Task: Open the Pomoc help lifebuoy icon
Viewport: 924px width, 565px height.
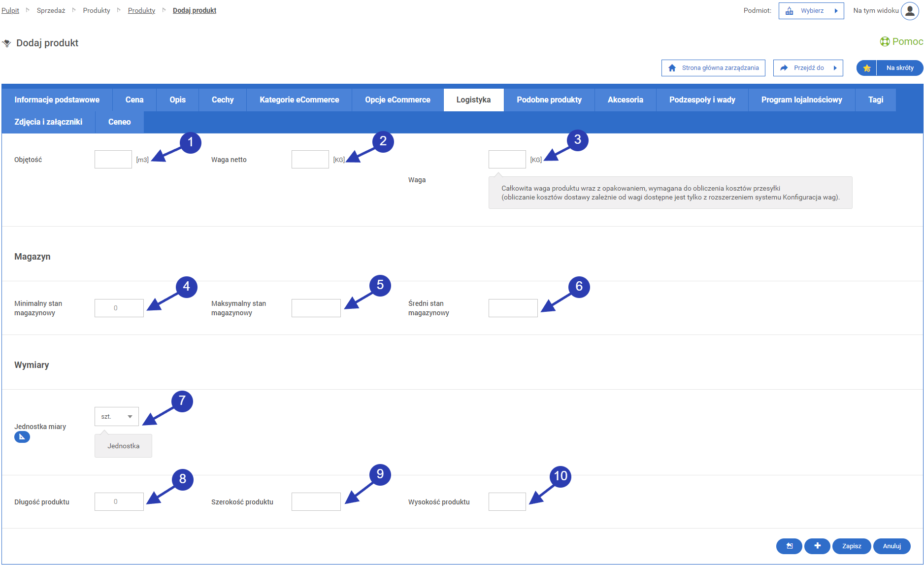Action: click(x=885, y=42)
